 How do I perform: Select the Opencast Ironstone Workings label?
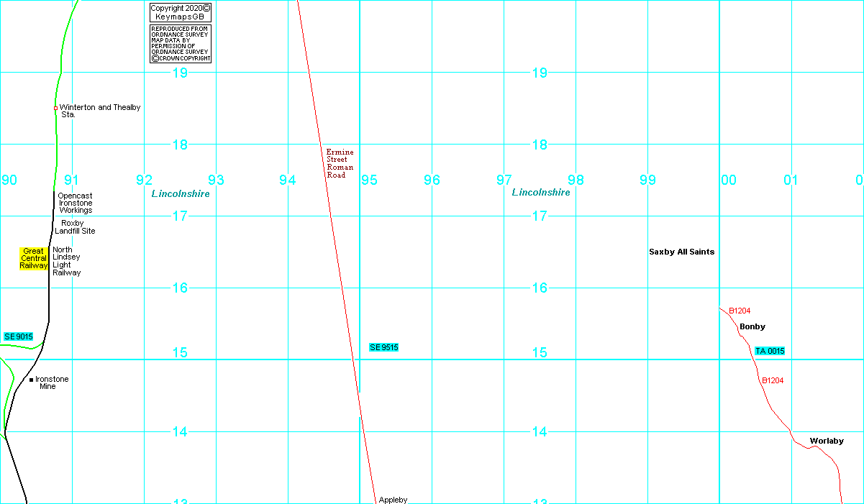(x=75, y=203)
